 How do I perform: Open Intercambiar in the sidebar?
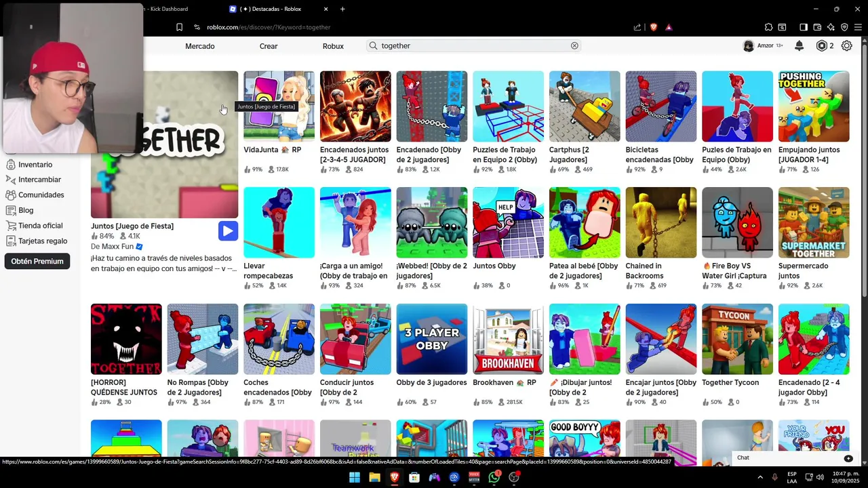[39, 180]
